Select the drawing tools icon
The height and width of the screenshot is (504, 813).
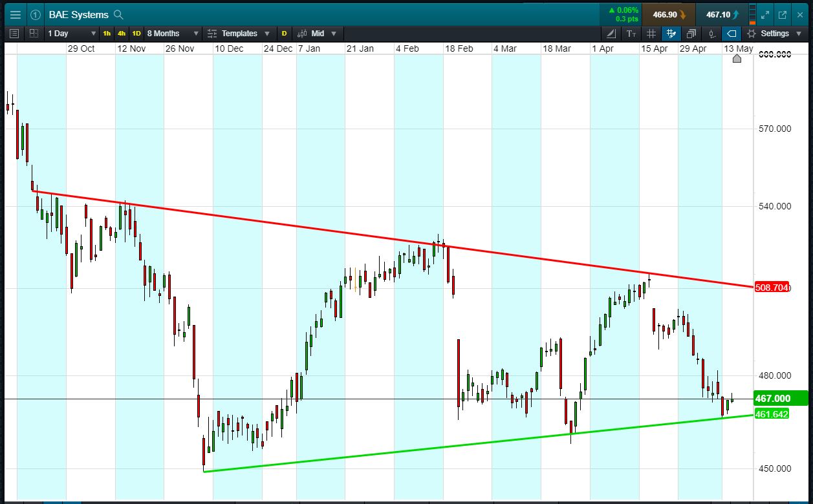click(612, 33)
